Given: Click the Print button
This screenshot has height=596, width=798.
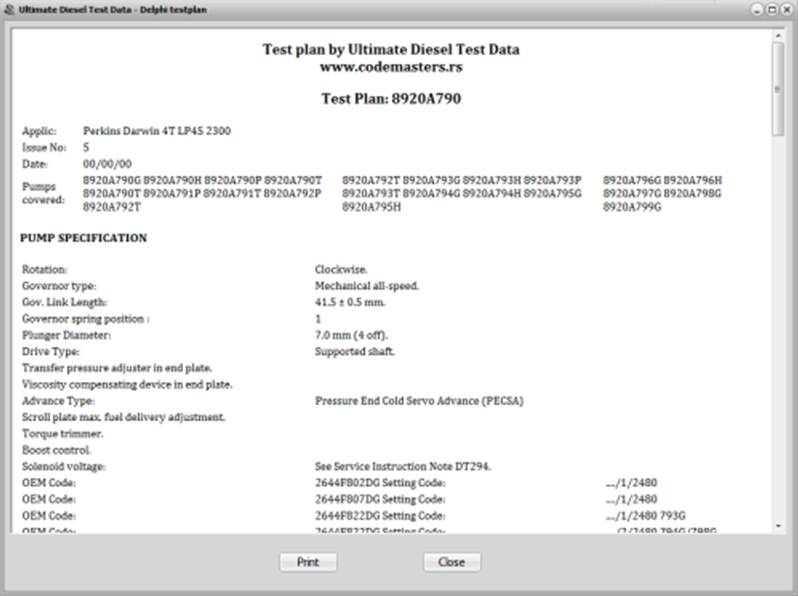Looking at the screenshot, I should point(308,562).
